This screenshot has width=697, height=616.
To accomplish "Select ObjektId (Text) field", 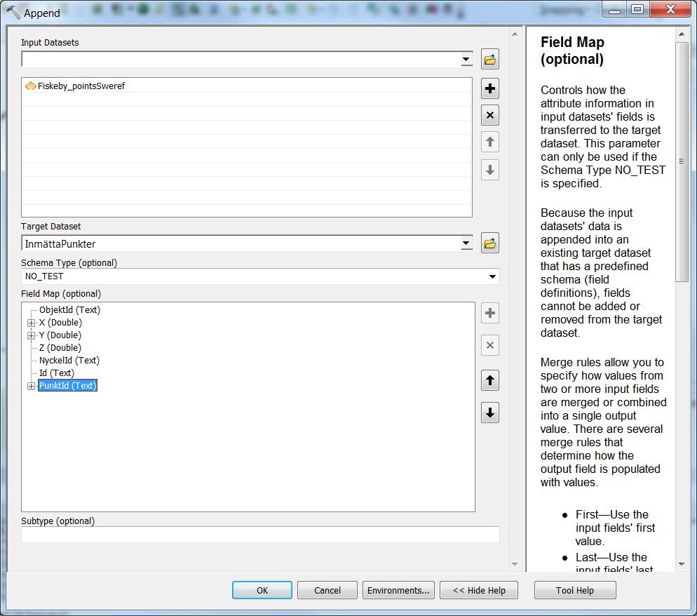I will 70,310.
